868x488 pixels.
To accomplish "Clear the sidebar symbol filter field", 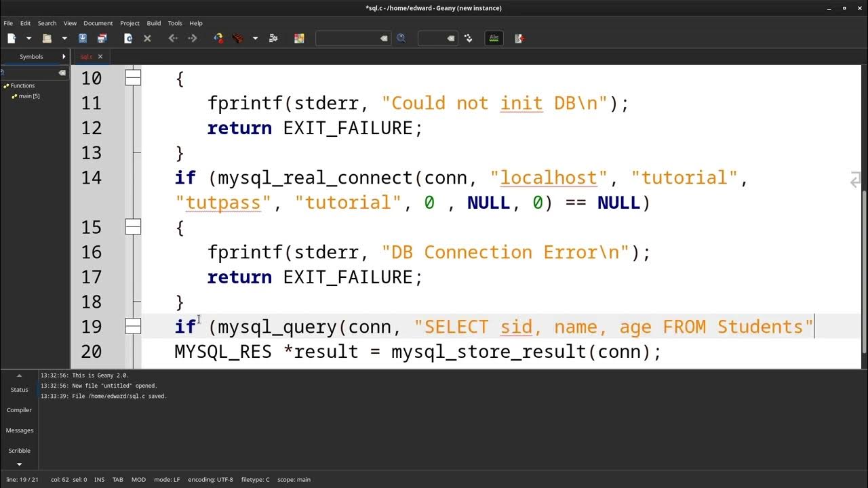I will pyautogui.click(x=62, y=73).
